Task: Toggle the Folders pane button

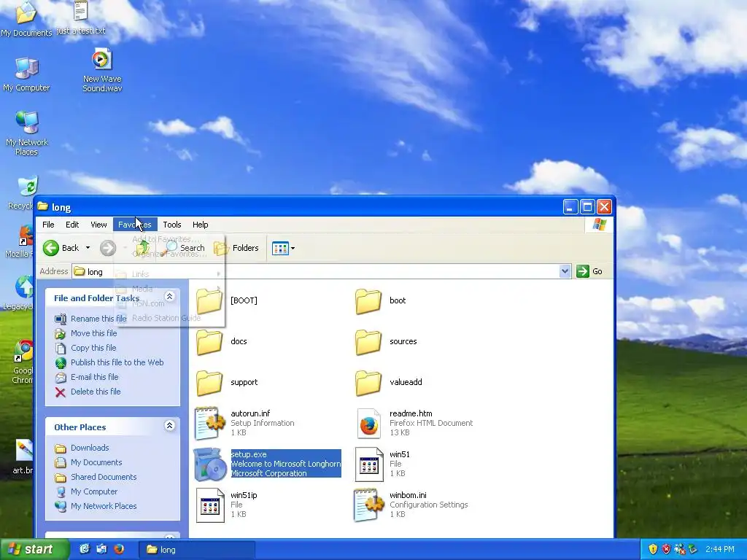Action: 236,248
